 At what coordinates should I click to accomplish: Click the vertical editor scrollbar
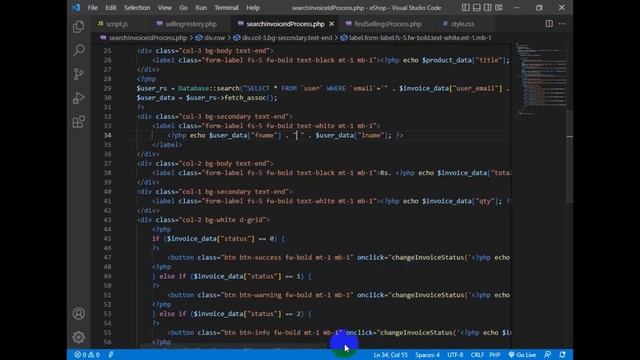click(x=569, y=156)
